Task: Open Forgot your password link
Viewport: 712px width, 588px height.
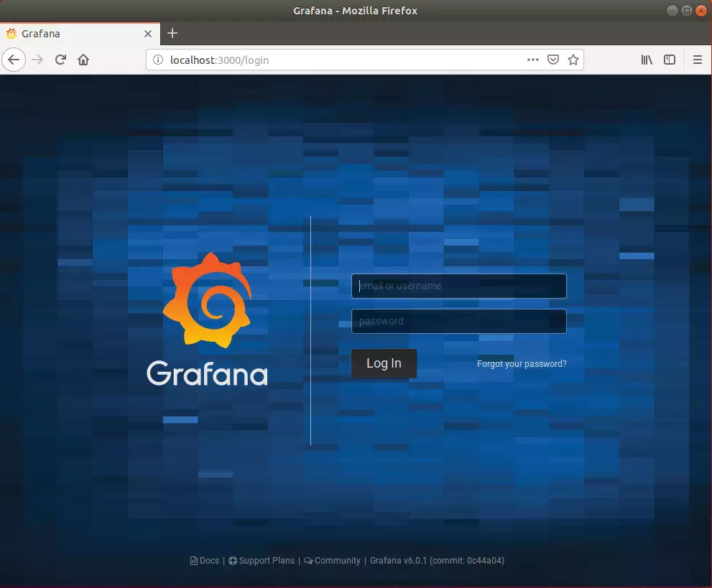Action: pos(522,364)
